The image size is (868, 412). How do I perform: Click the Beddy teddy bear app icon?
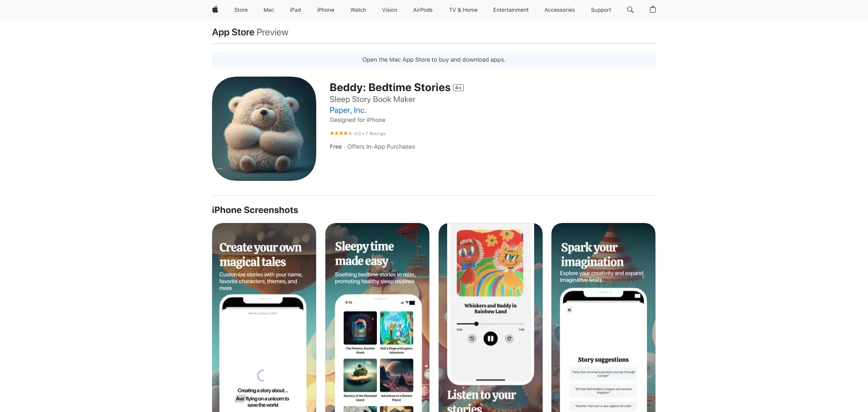(264, 129)
